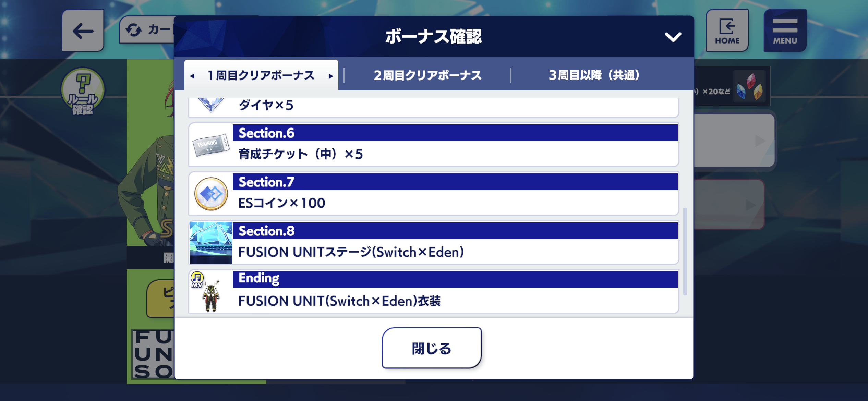Switch to 3周目以降（共通）tab
This screenshot has height=401, width=868.
pos(594,75)
